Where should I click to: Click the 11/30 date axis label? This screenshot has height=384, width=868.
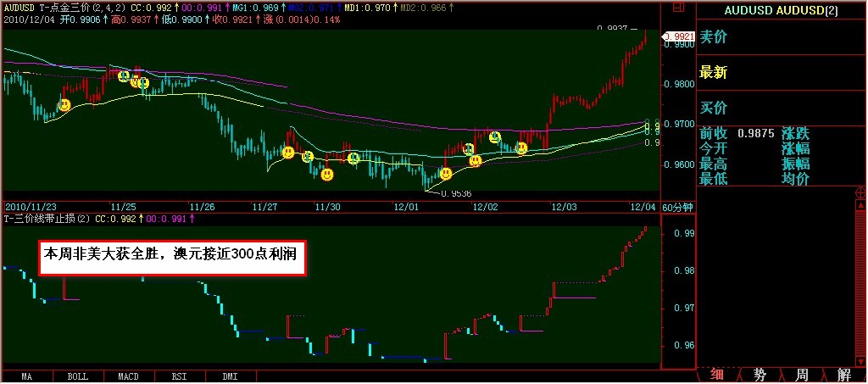click(327, 207)
